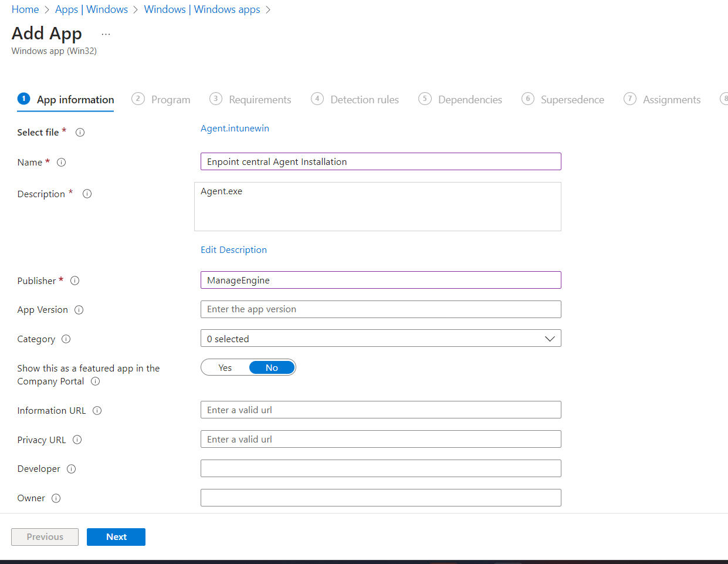The width and height of the screenshot is (728, 564).
Task: Open the Detection rules step tab
Action: click(x=355, y=100)
